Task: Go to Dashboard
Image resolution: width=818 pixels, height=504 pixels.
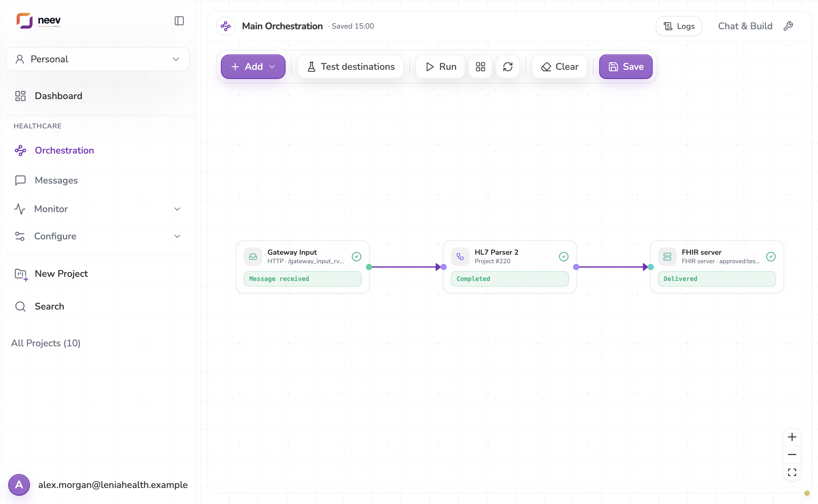Action: point(98,96)
